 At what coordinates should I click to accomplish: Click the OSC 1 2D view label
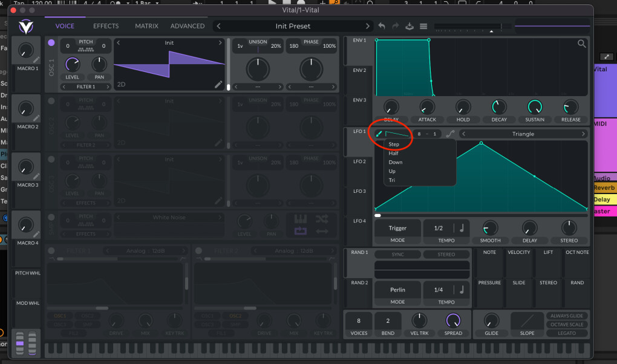click(x=121, y=84)
